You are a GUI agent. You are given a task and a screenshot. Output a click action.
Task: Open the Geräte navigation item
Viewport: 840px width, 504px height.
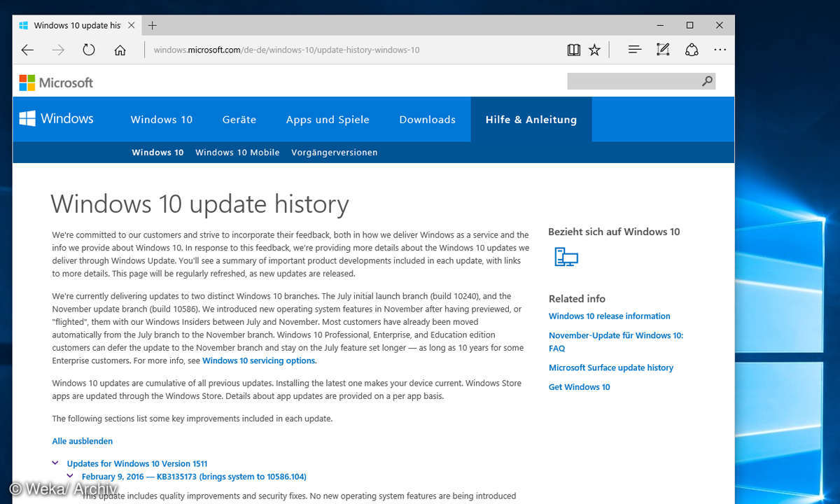coord(239,120)
